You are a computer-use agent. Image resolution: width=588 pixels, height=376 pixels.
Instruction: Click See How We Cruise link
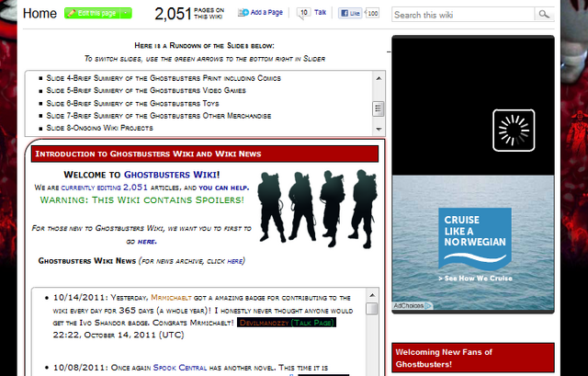[475, 279]
